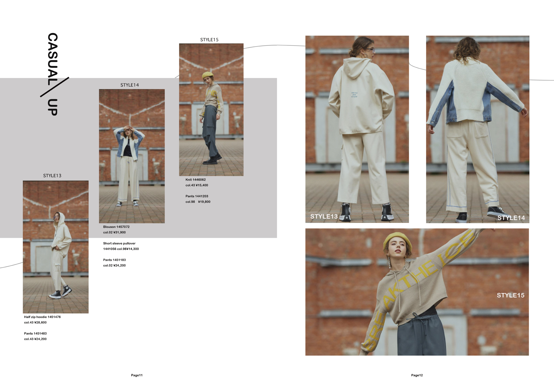
Task: Click the Page12 footer label
Action: 417,375
